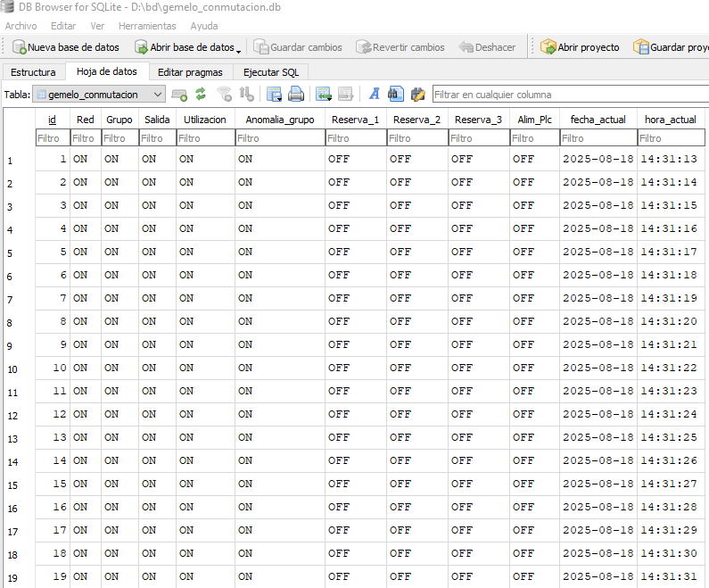Click the Alim_Plc column header
709x588 pixels.
(x=534, y=120)
